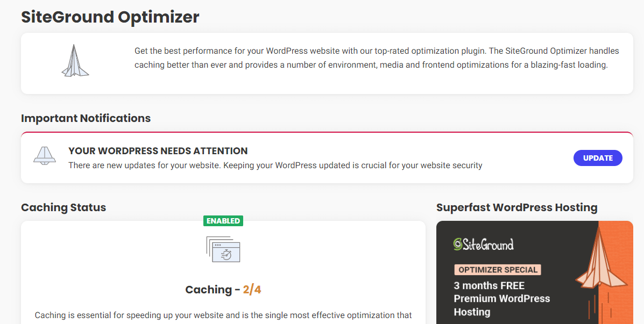Screen dimensions: 644x324
Task: Click the stacked pages caching graphic
Action: click(x=222, y=249)
